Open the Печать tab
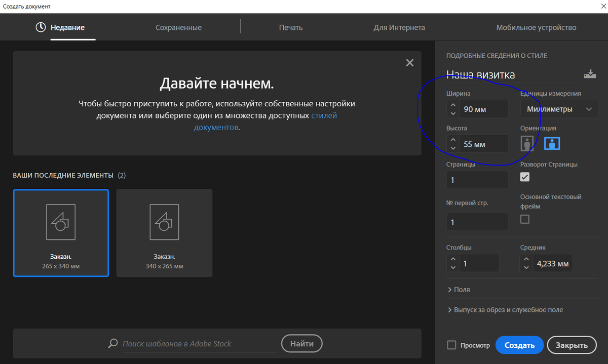The height and width of the screenshot is (364, 608). click(x=291, y=27)
